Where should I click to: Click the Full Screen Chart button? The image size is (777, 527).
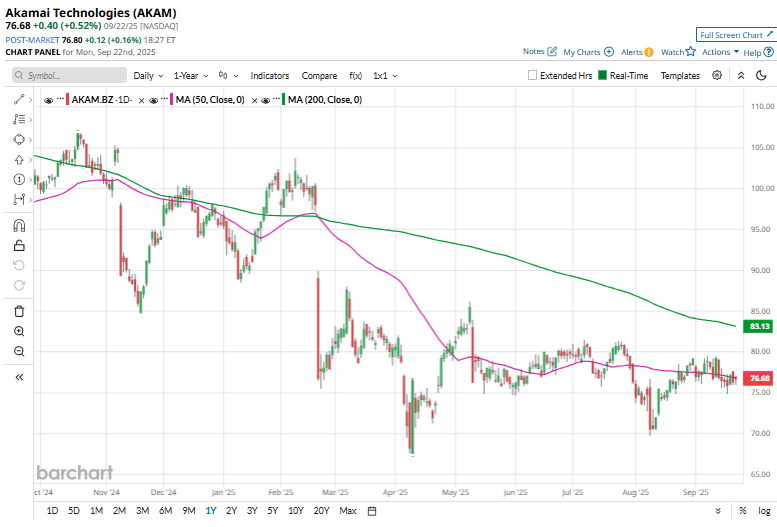pos(735,35)
